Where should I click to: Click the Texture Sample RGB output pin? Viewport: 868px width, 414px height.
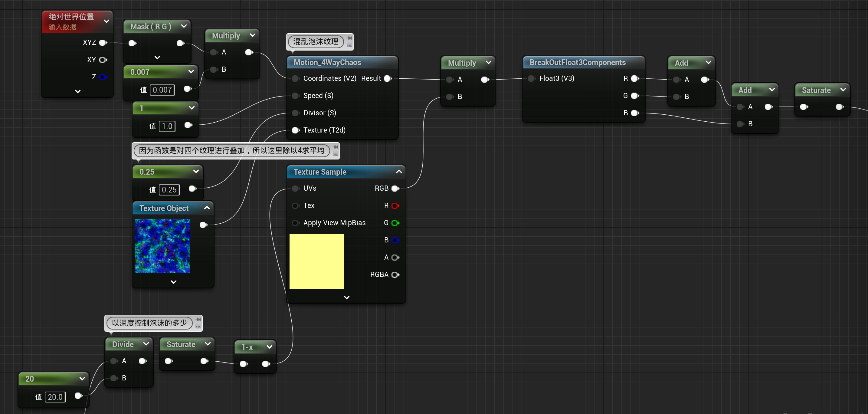[395, 189]
